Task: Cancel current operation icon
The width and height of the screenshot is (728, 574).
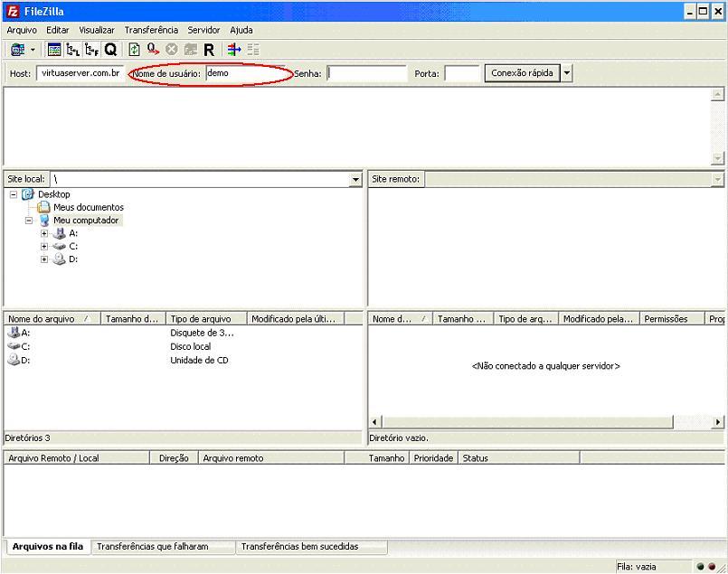Action: 172,49
